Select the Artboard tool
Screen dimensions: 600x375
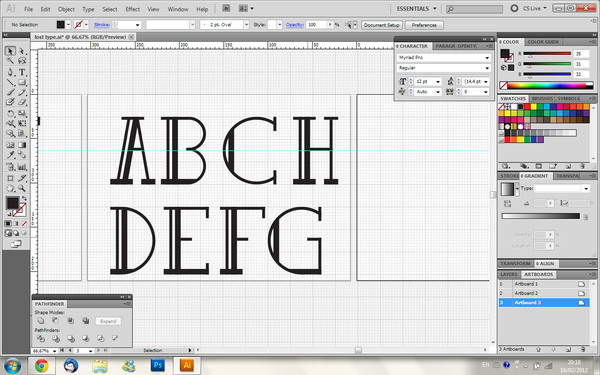tap(10, 178)
